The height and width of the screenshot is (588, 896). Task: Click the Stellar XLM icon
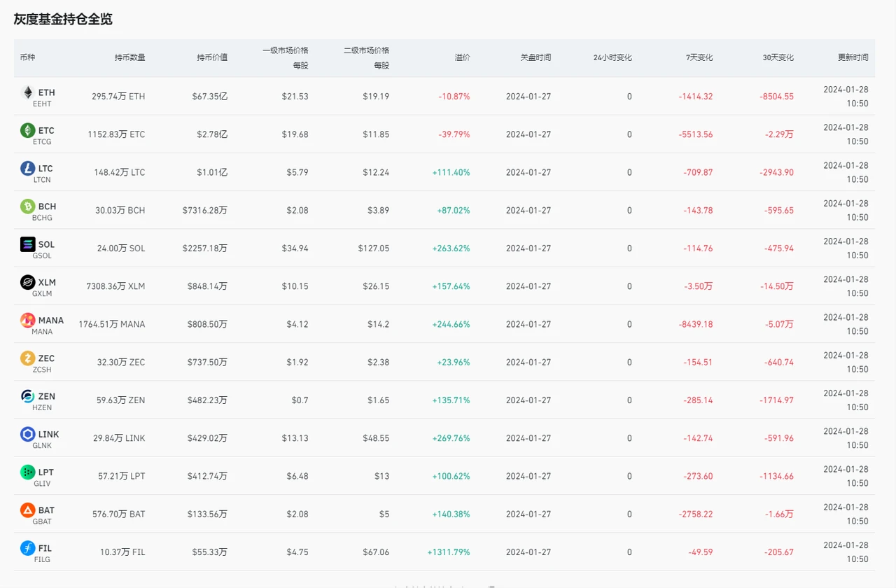coord(28,282)
